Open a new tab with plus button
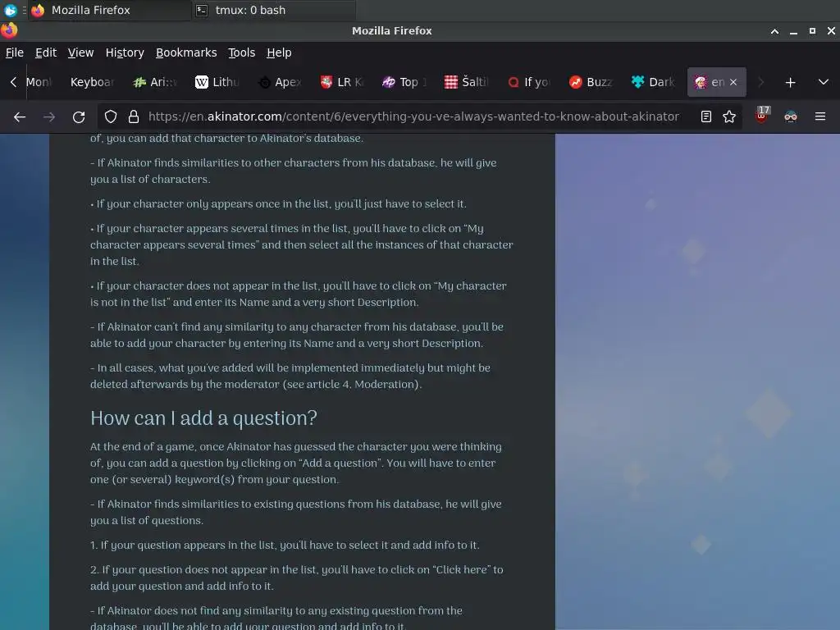Screen dimensions: 840x630 (790, 83)
